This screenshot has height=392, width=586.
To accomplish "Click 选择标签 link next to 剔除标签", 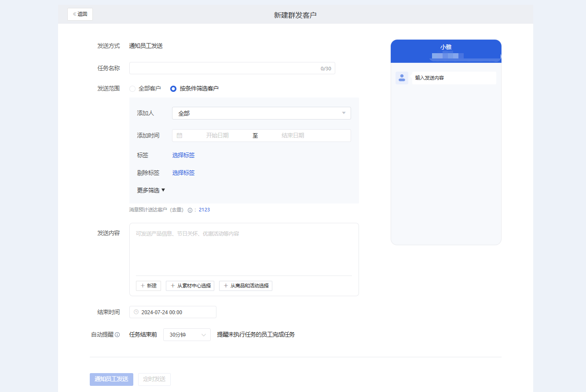I will (x=183, y=173).
